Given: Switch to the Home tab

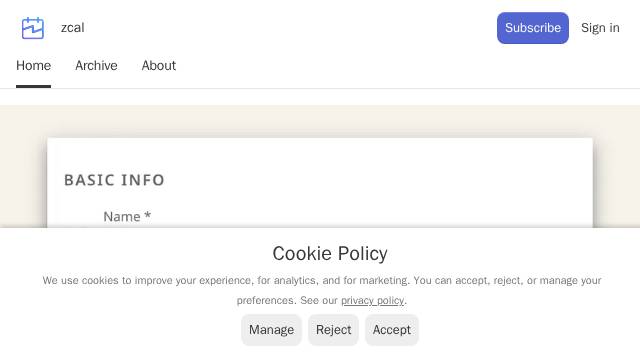Looking at the screenshot, I should click(33, 65).
